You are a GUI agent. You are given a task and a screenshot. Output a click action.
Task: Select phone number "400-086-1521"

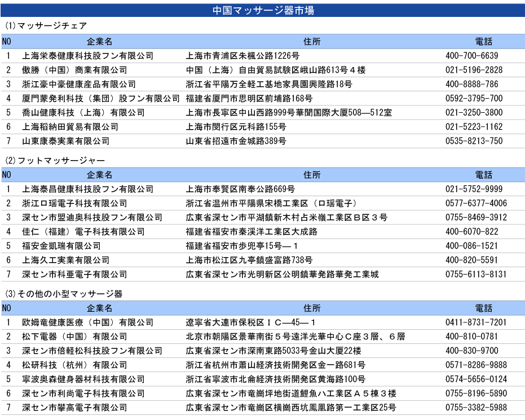coord(472,246)
